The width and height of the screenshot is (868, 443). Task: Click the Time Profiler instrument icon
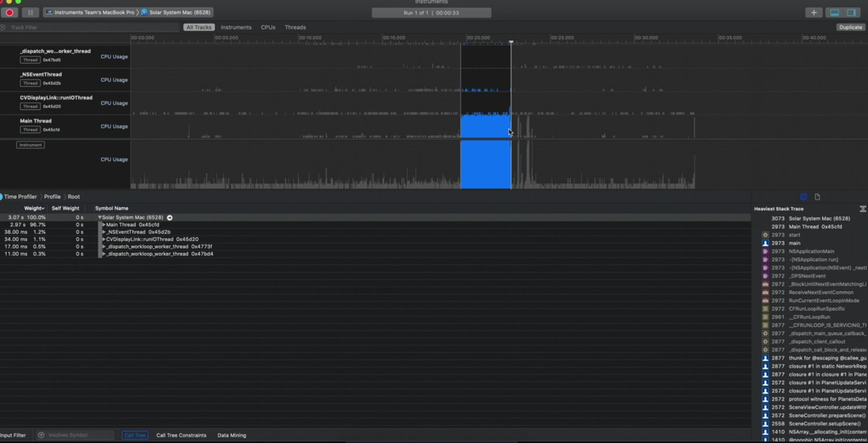(x=1, y=197)
